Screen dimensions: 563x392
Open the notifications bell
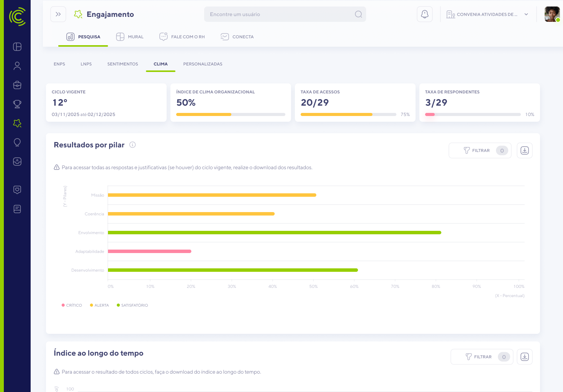[424, 15]
